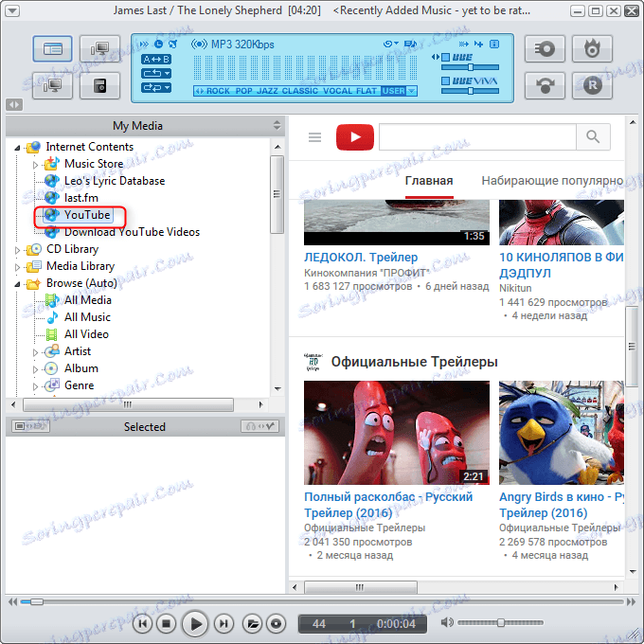Toggle A-B repeat button
Image resolution: width=644 pixels, height=644 pixels.
pyautogui.click(x=156, y=59)
